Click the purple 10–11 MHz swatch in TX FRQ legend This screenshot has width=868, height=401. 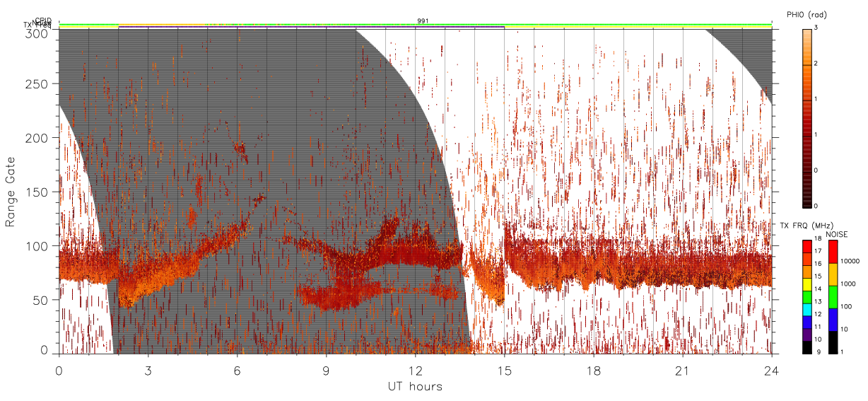[807, 335]
